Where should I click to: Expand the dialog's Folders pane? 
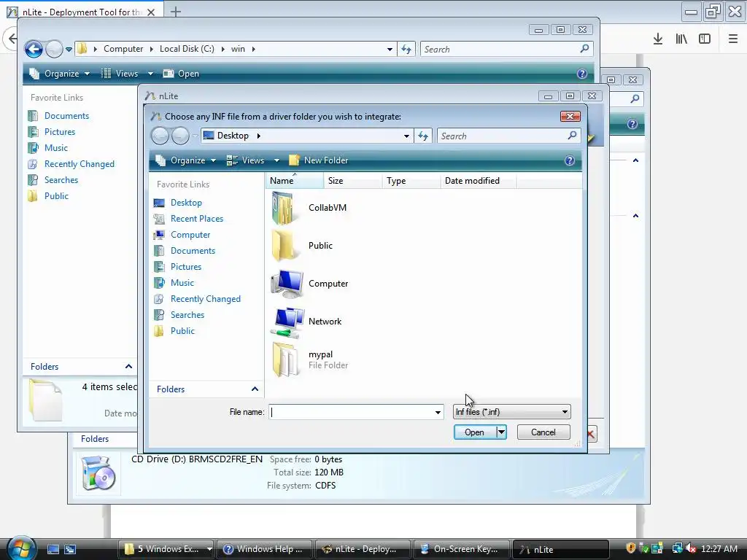255,389
